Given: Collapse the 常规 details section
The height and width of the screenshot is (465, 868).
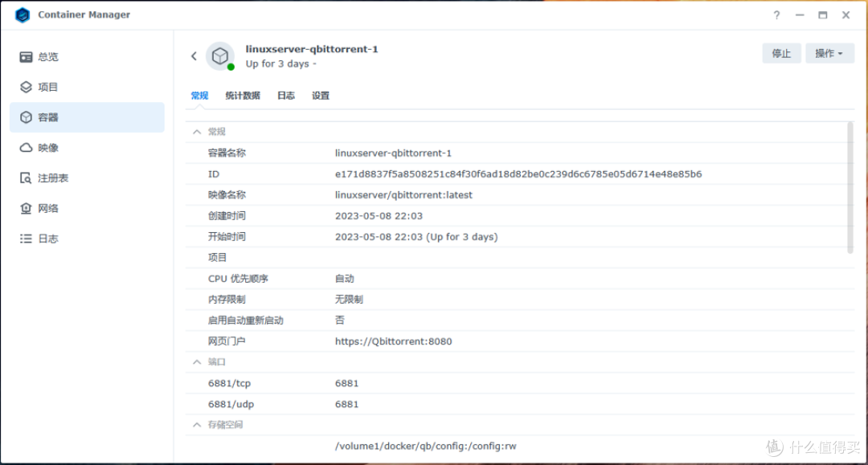Looking at the screenshot, I should (x=197, y=132).
